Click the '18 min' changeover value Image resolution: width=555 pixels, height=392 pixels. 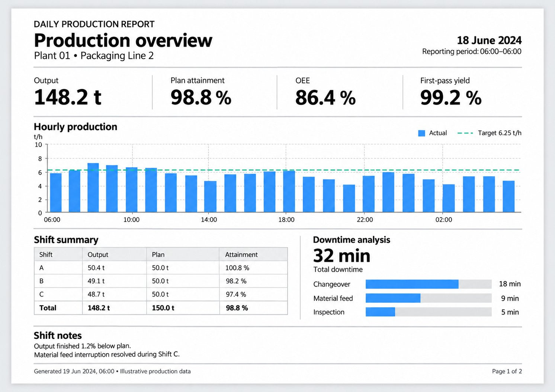pyautogui.click(x=510, y=284)
